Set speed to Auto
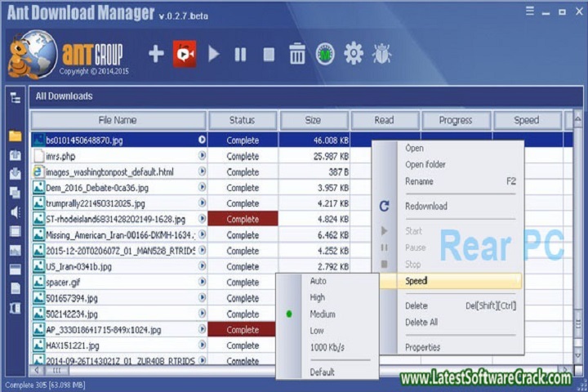This screenshot has width=588, height=392. [x=318, y=281]
